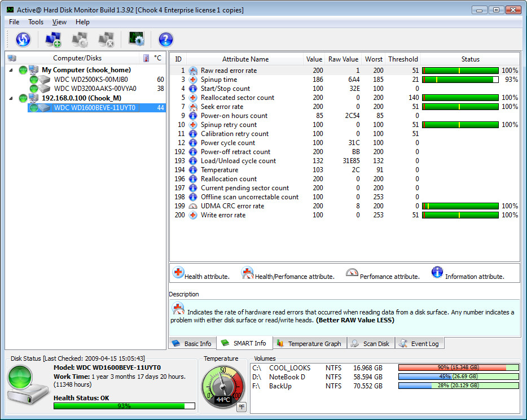Screen dimensions: 527x420
Task: Open the Tools menu
Action: click(x=36, y=22)
